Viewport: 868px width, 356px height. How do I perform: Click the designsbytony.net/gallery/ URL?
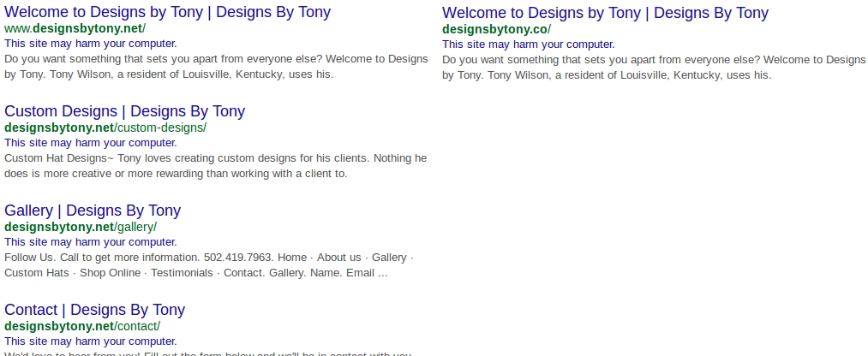[81, 227]
